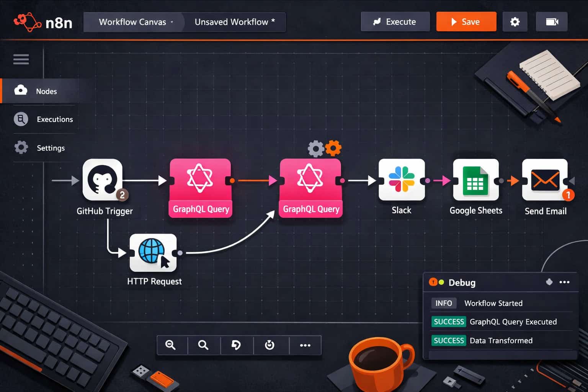Click the orange gear above GraphQL node
The image size is (588, 392).
(333, 148)
